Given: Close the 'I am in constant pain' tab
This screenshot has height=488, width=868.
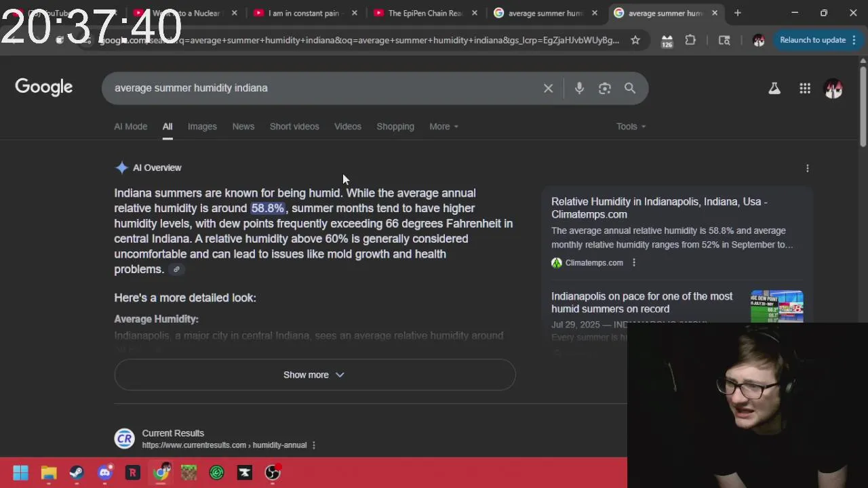Looking at the screenshot, I should [x=354, y=13].
